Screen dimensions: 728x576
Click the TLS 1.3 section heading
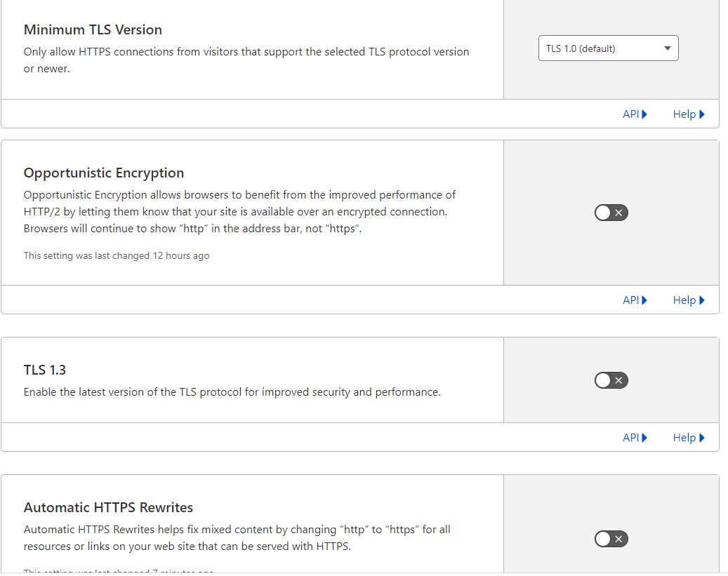click(45, 370)
